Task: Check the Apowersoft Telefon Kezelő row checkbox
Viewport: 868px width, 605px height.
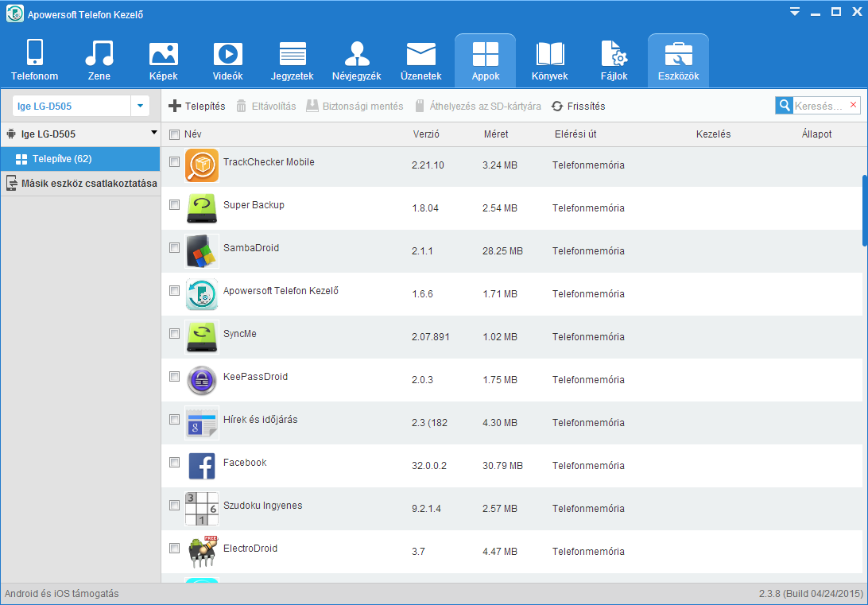Action: pos(174,291)
